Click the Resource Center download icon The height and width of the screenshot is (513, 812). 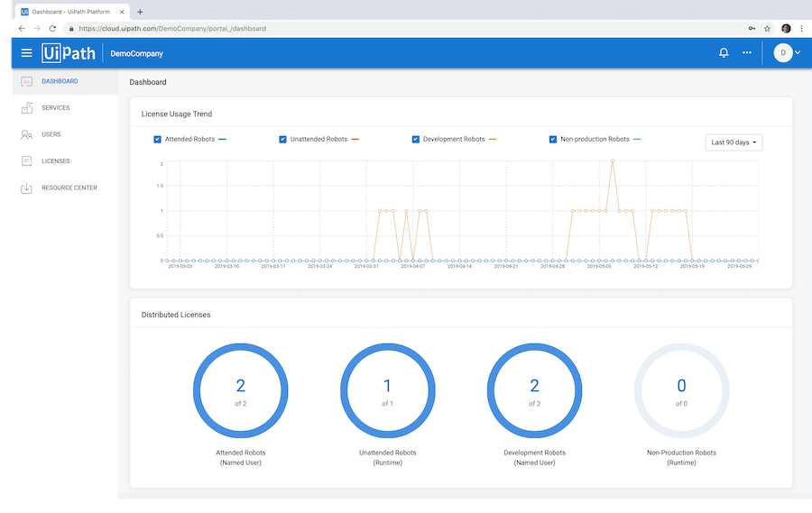[26, 188]
